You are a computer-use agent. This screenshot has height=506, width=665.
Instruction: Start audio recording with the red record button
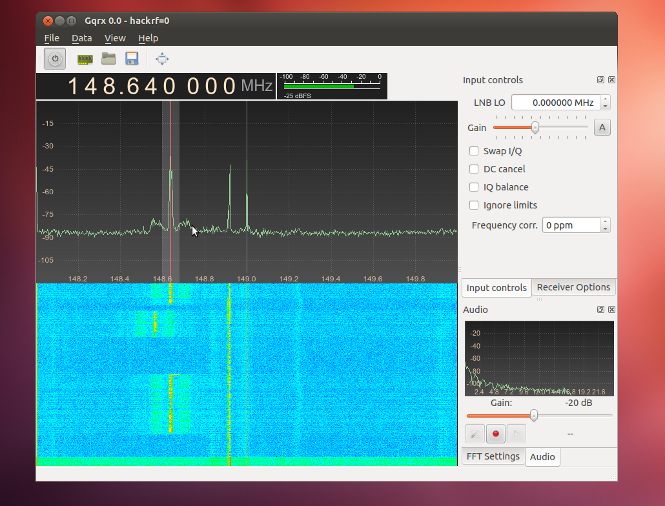pyautogui.click(x=495, y=434)
